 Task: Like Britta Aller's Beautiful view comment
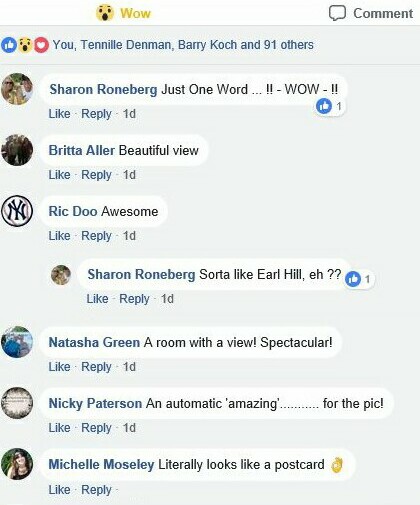tap(59, 175)
